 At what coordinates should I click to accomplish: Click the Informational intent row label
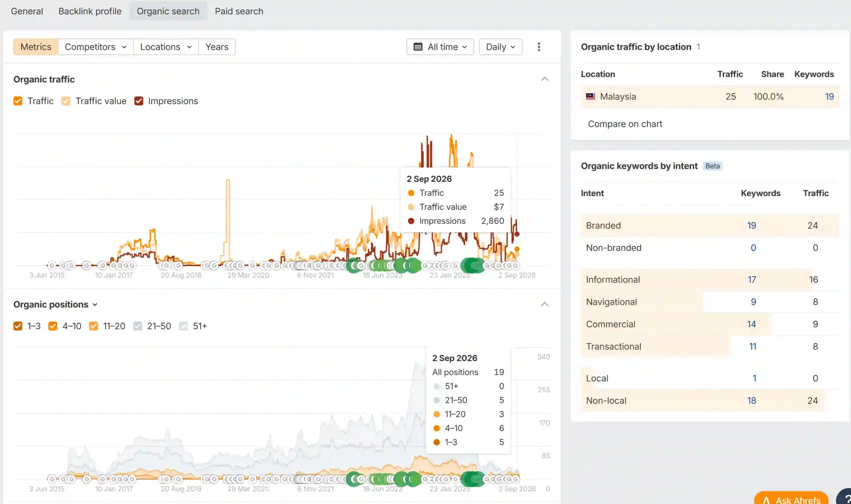(x=613, y=280)
